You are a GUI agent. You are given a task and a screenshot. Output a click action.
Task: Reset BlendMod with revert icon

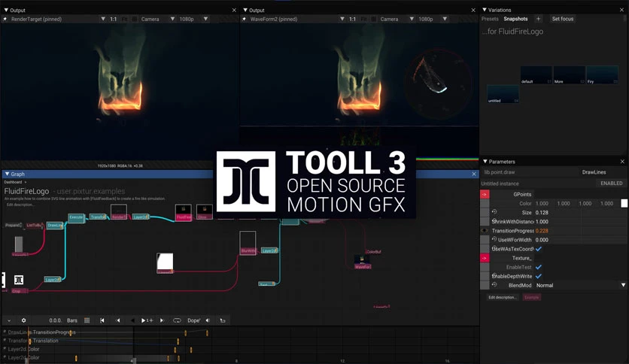[x=494, y=284]
